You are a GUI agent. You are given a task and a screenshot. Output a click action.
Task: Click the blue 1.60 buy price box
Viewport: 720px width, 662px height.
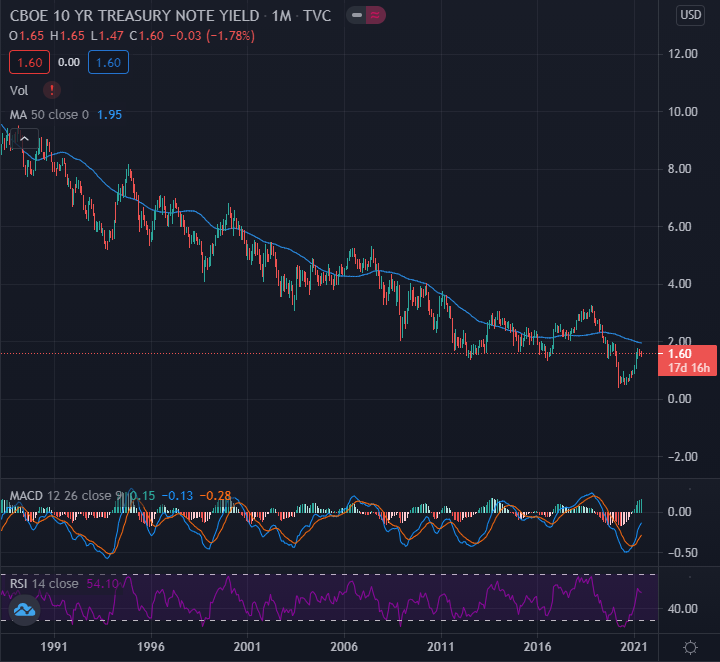[108, 62]
